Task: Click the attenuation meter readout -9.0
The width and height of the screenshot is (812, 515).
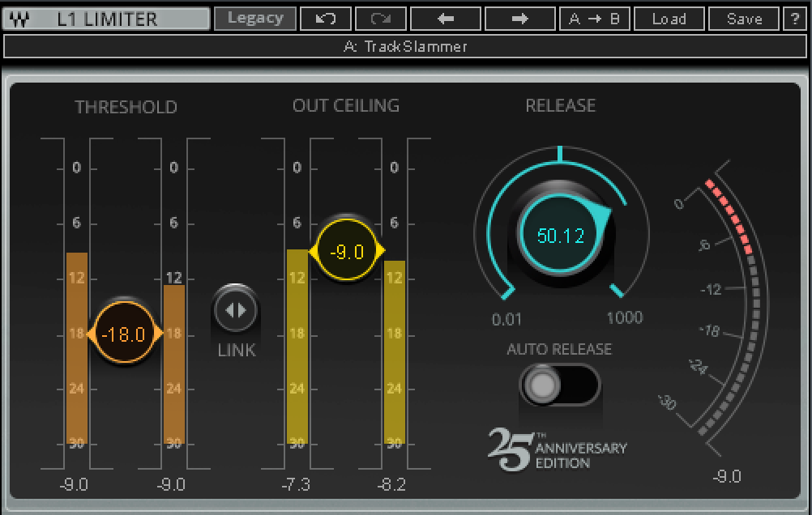Action: pos(727,476)
